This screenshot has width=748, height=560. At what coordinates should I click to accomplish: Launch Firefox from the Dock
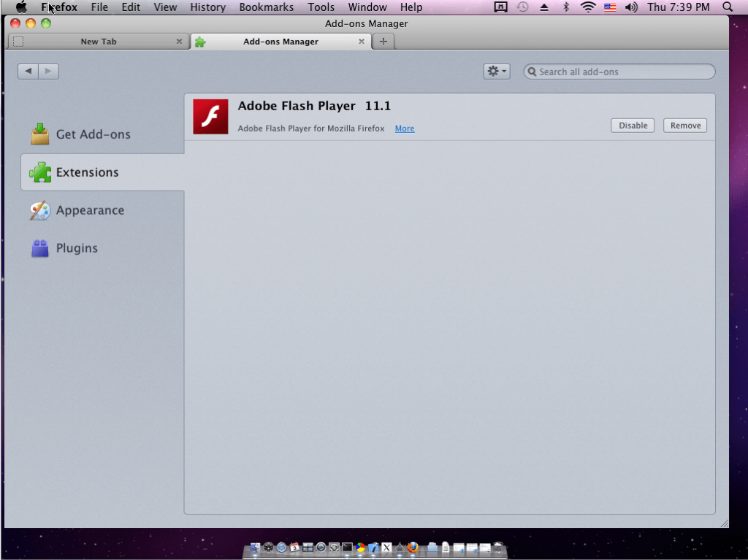(411, 546)
